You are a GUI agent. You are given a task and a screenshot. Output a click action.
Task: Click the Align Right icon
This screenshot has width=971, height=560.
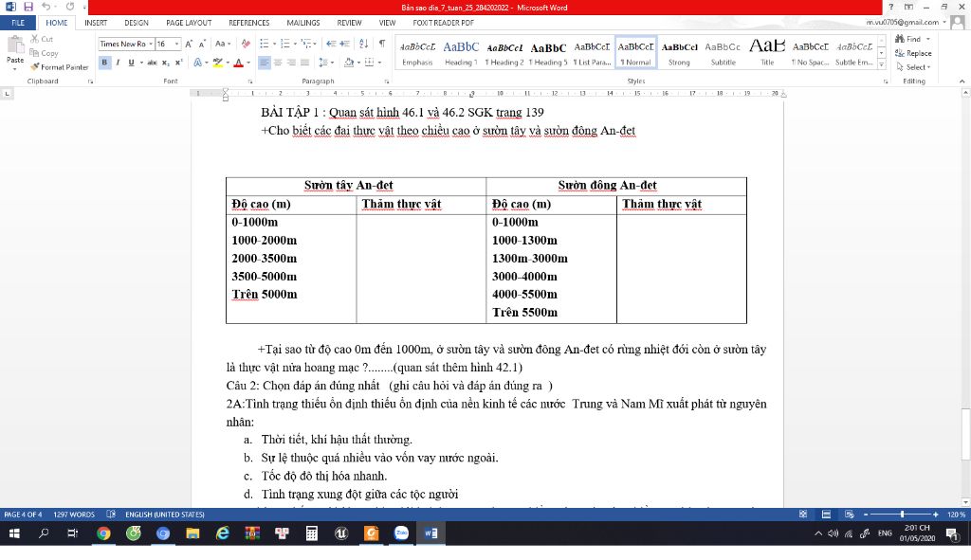[x=291, y=63]
